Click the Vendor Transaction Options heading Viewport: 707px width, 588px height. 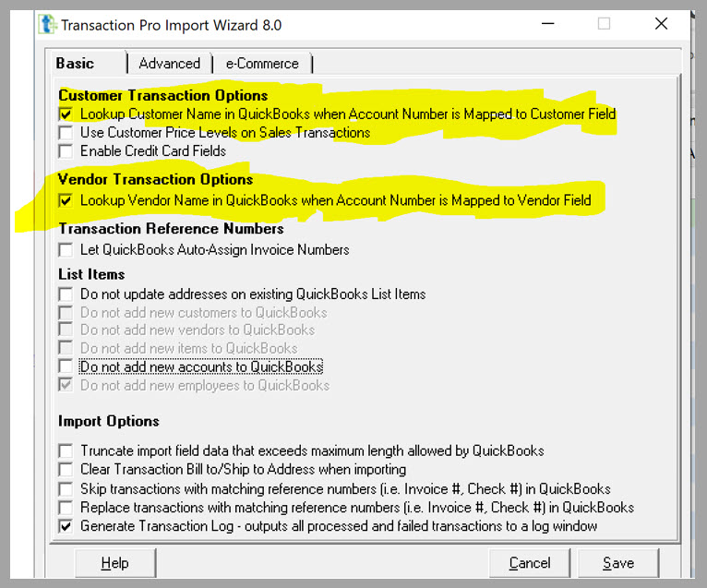click(156, 179)
